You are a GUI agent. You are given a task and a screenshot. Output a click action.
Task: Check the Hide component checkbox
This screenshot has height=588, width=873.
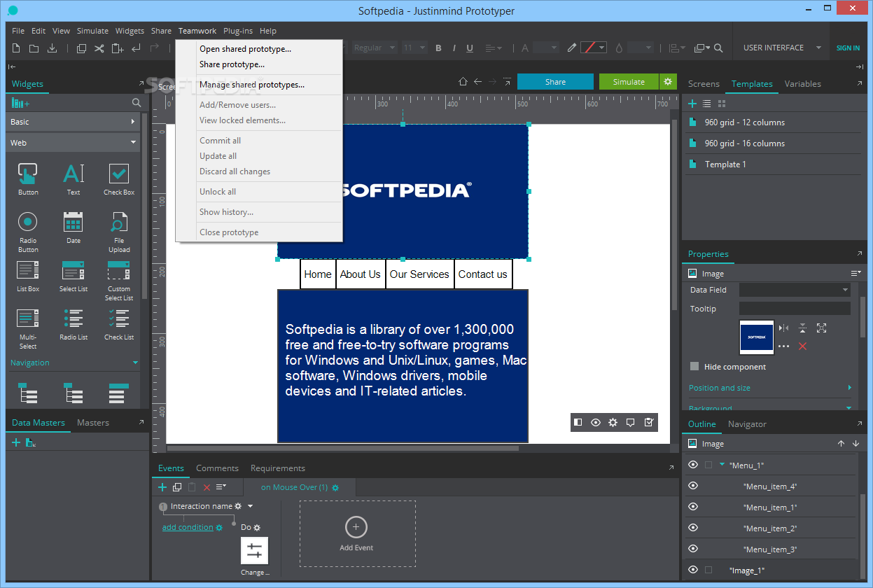[694, 366]
